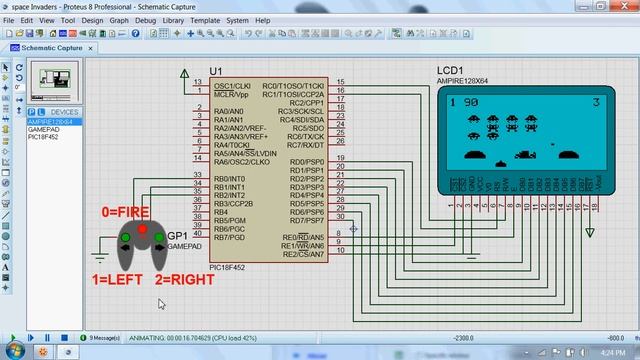Select the 2D line drawing tool
The image size is (640, 360).
click(6, 216)
